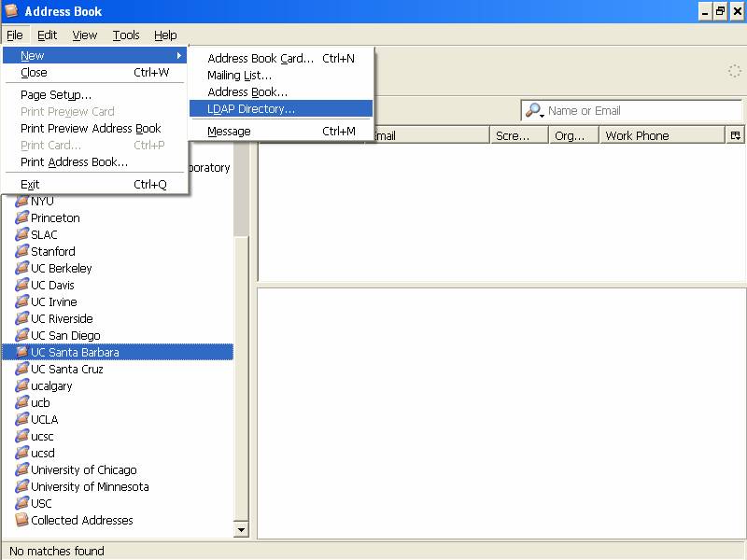Choose Close from the File menu
Screen dimensions: 747x560
click(95, 73)
